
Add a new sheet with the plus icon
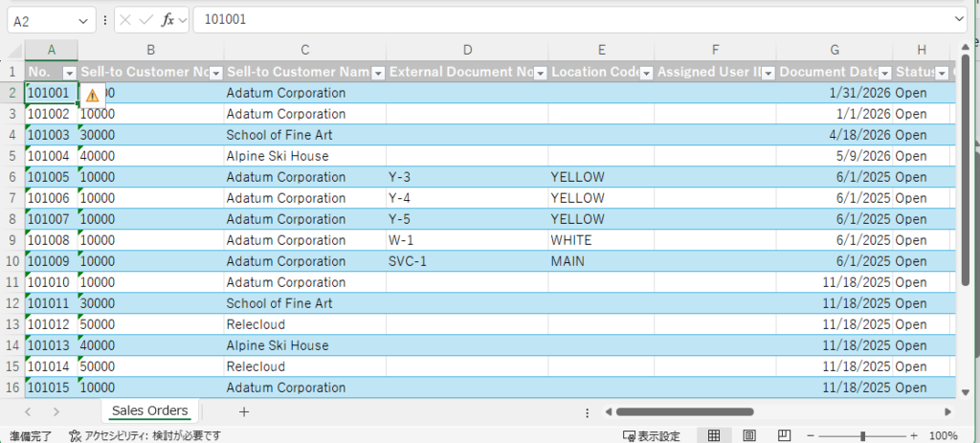pos(244,411)
